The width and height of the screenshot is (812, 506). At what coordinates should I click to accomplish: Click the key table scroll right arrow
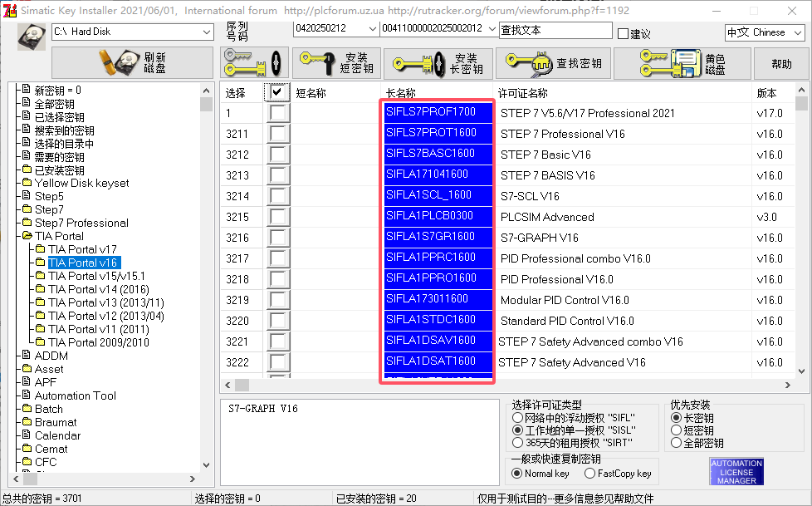[x=788, y=386]
